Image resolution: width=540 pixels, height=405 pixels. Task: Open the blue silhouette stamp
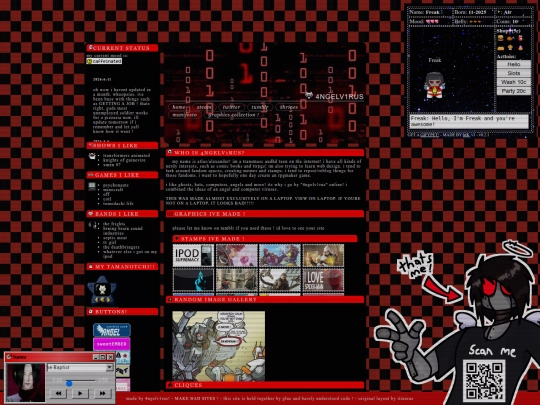pos(193,281)
